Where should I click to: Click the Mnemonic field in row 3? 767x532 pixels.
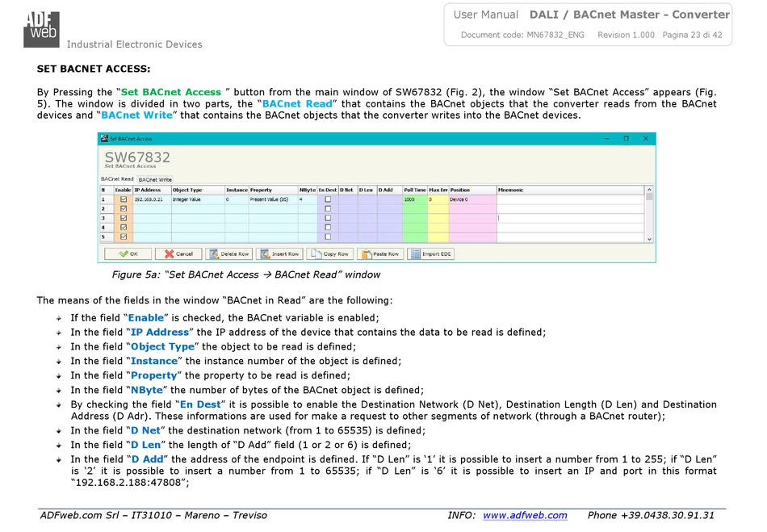click(x=570, y=218)
